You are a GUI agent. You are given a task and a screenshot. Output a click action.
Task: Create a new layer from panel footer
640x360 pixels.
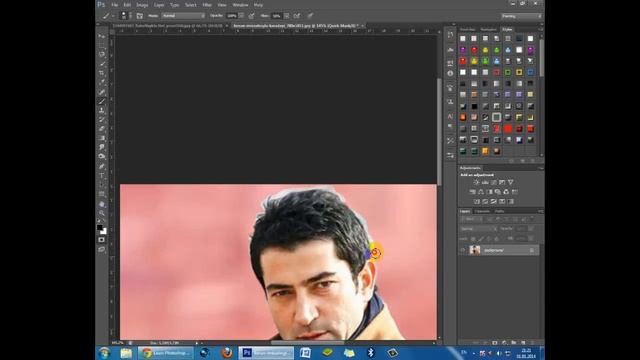coord(523,343)
